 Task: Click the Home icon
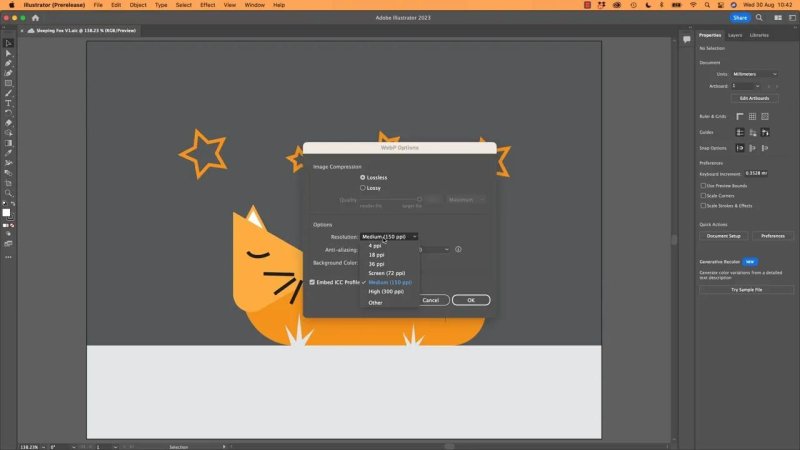pyautogui.click(x=35, y=18)
